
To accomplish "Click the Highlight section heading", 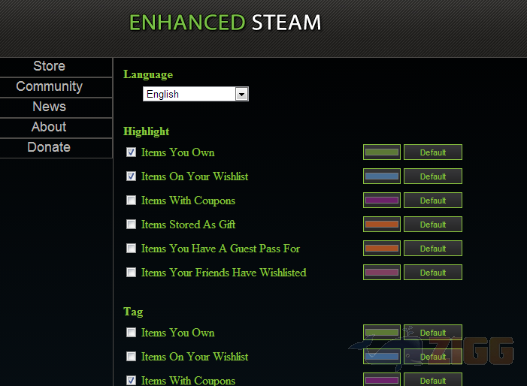I will (146, 131).
